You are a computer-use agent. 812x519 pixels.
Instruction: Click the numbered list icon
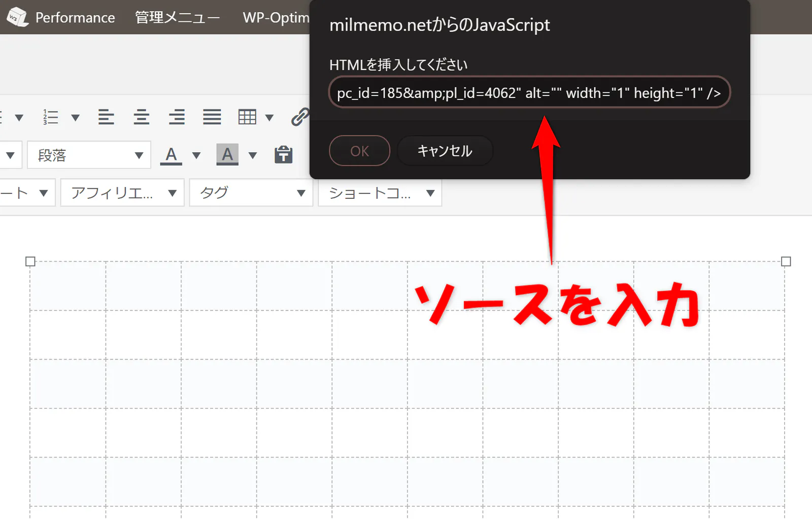51,117
